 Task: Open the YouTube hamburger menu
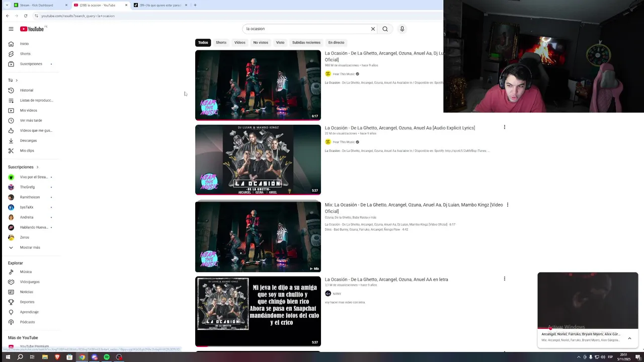coord(11,29)
